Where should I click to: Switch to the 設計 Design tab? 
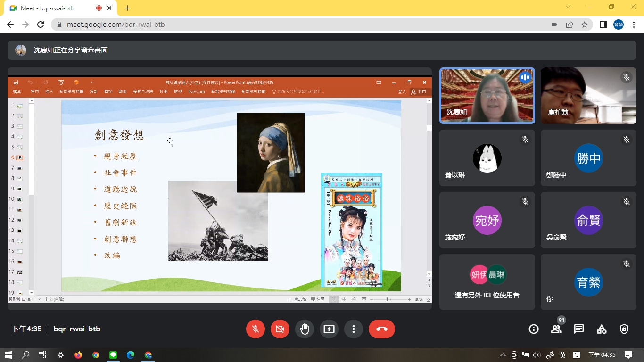pos(94,91)
